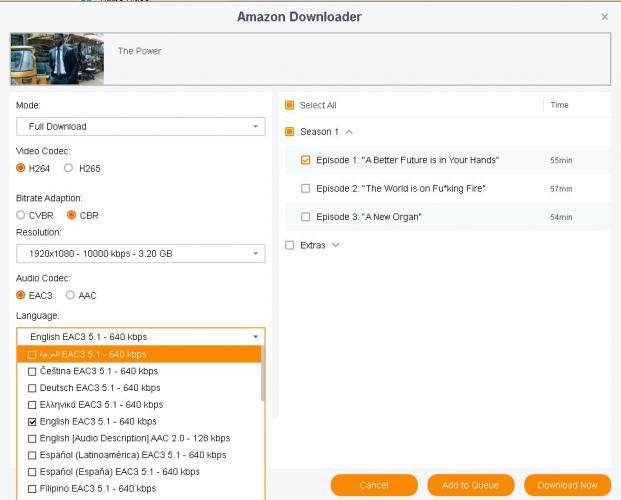Viewport: 621px width, 500px height.
Task: Toggle the Select All checkbox
Action: coord(290,105)
